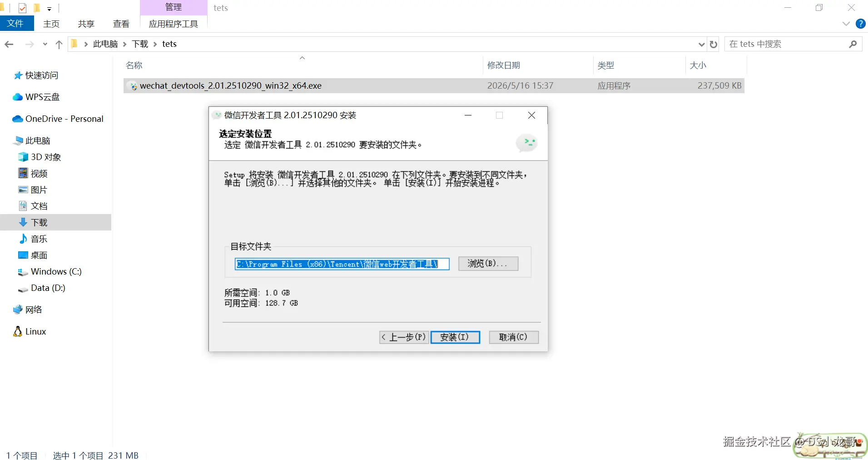
Task: Select the 下载 folder in sidebar
Action: click(33, 223)
